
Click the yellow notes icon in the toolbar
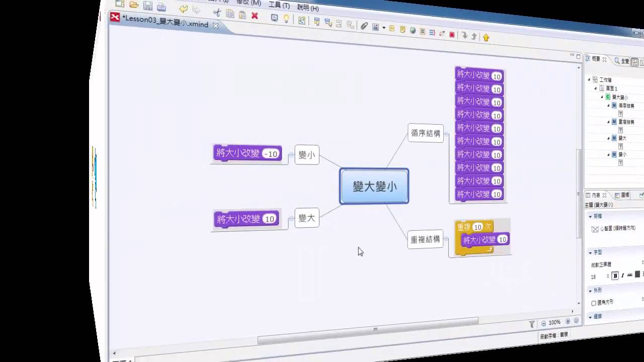403,30
